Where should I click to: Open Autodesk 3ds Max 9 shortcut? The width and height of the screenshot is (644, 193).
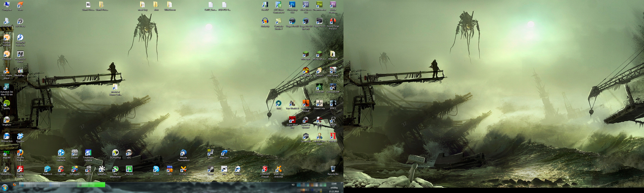click(x=7, y=90)
